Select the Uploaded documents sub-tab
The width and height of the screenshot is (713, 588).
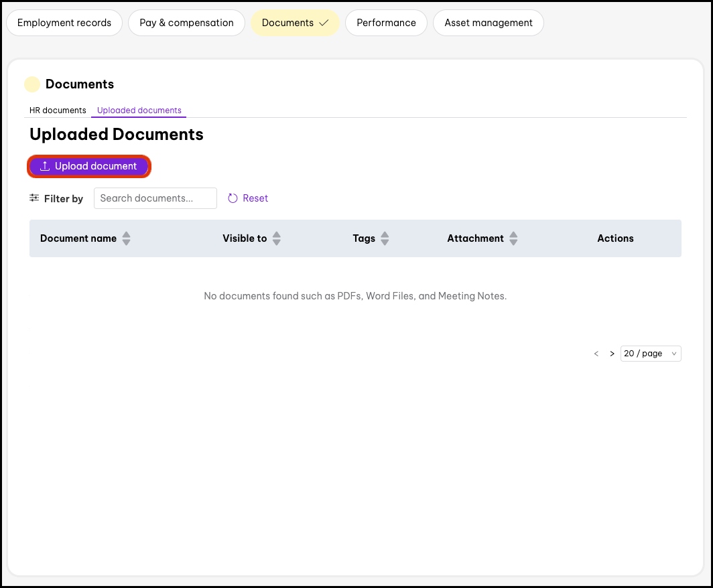[139, 111]
